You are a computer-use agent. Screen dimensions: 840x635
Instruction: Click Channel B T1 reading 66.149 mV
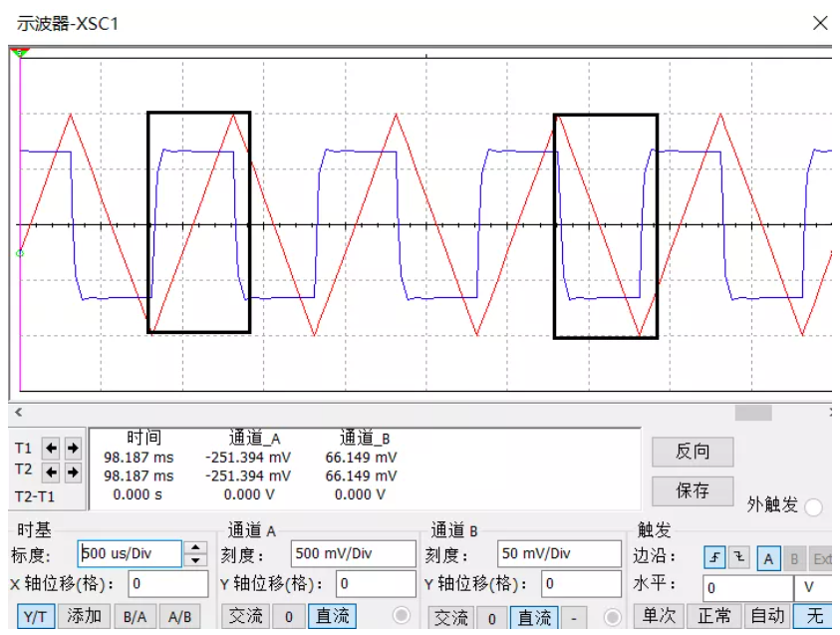(x=361, y=458)
